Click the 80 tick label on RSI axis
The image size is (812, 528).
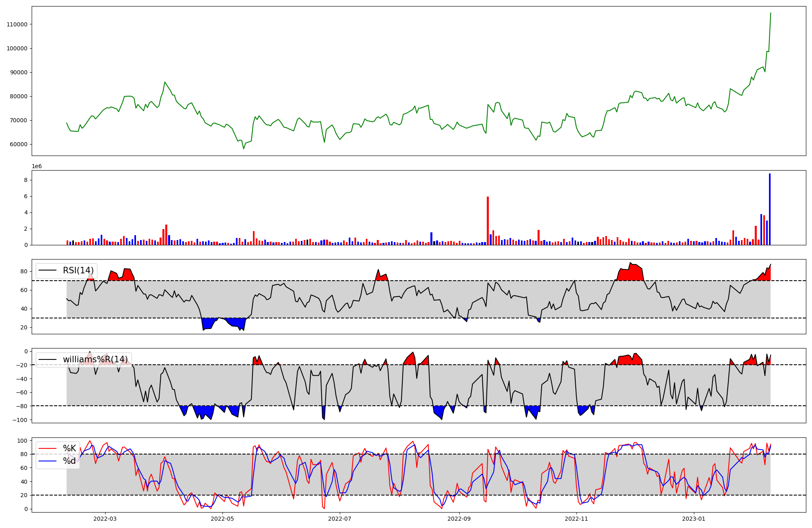pyautogui.click(x=24, y=272)
